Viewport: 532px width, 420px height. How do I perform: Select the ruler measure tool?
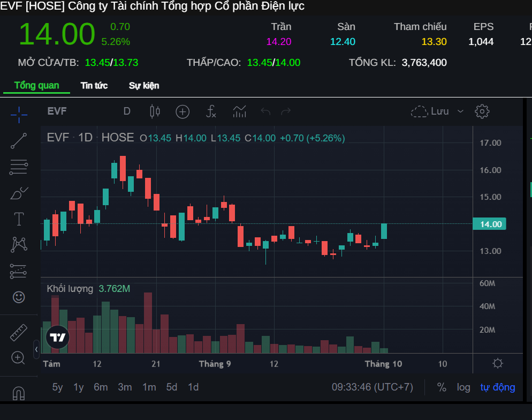click(19, 332)
